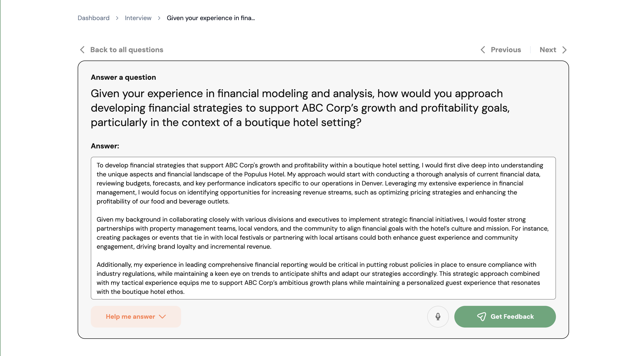The image size is (644, 356).
Task: Click the breadcrumb separator after Interview
Action: coord(159,18)
